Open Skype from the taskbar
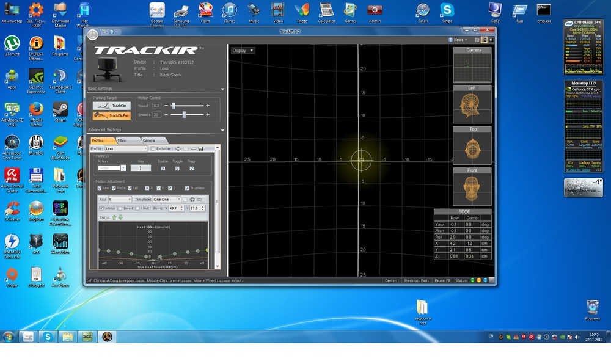 click(x=48, y=337)
